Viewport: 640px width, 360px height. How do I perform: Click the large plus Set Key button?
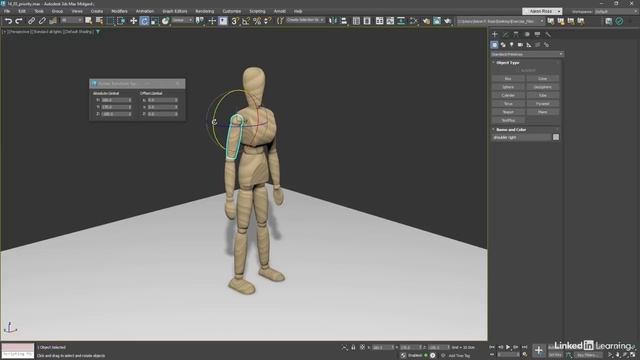(539, 350)
